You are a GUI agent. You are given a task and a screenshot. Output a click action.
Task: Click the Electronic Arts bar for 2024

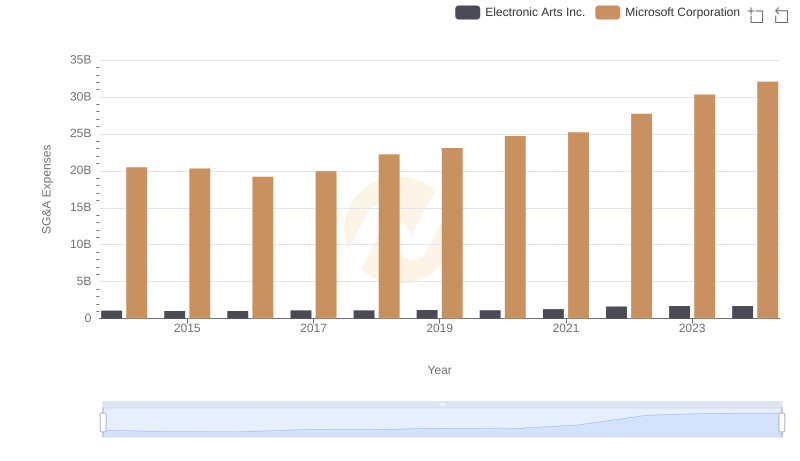tap(742, 312)
